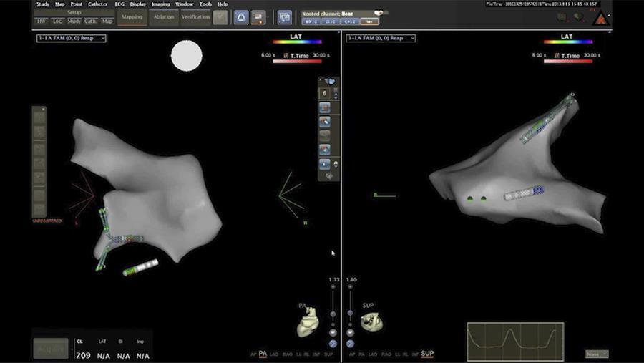Click the right view blue rotate icon

(350, 344)
